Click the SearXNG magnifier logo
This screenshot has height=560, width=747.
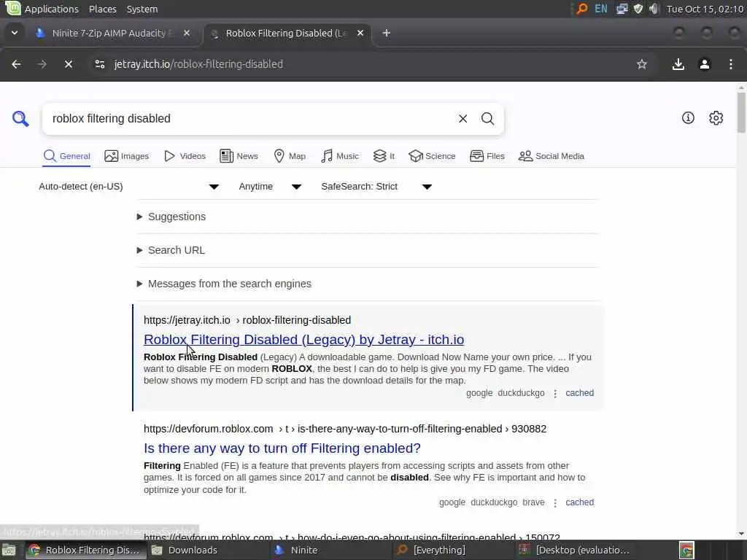click(x=20, y=119)
